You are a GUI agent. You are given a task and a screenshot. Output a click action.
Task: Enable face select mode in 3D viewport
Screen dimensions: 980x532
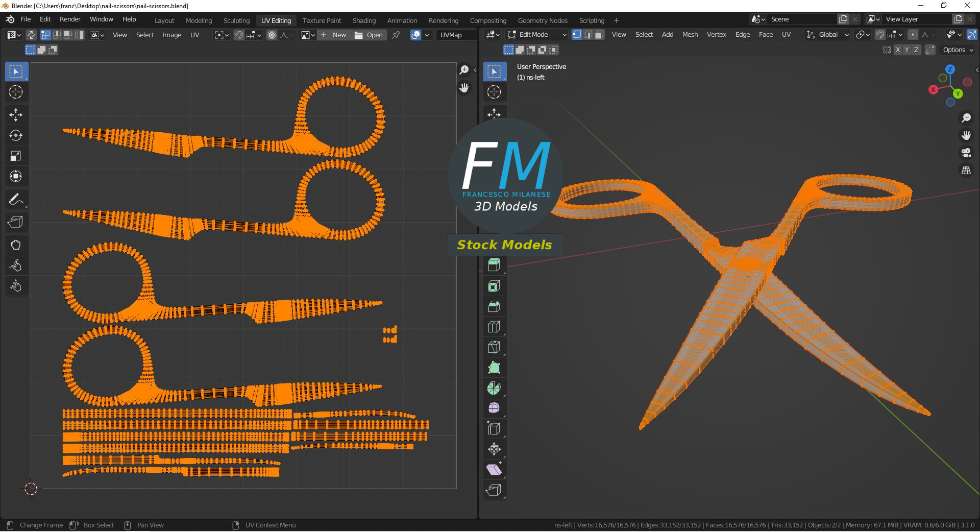point(599,34)
